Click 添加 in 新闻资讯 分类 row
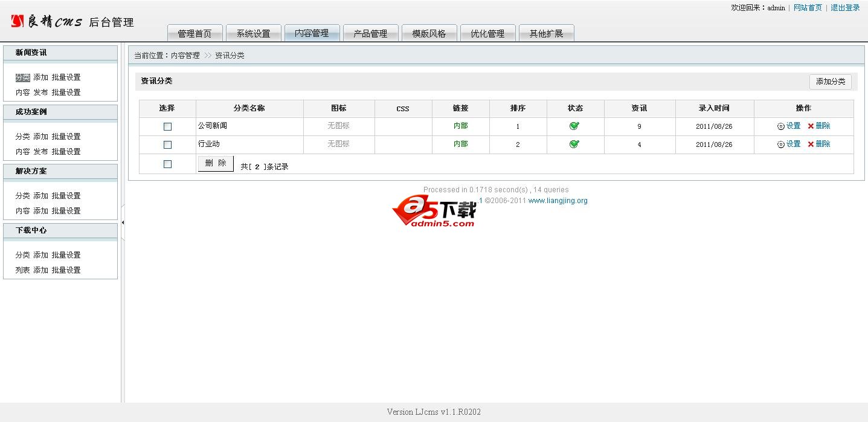This screenshot has width=868, height=422. pyautogui.click(x=40, y=77)
